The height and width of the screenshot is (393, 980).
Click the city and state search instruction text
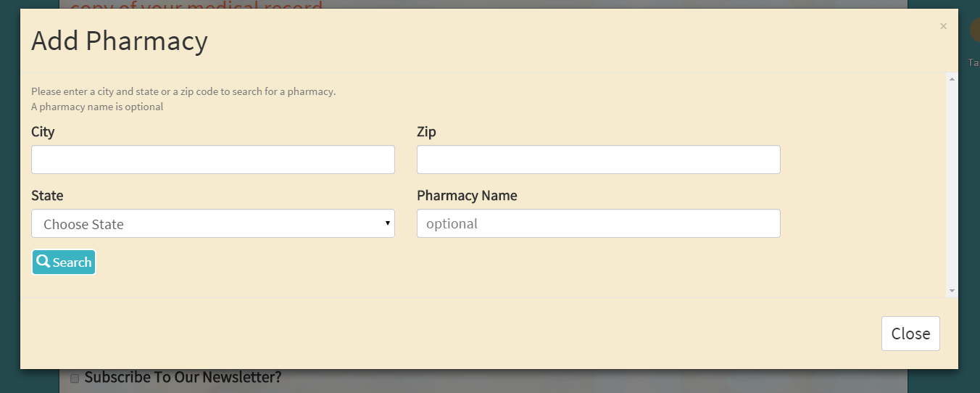point(183,92)
